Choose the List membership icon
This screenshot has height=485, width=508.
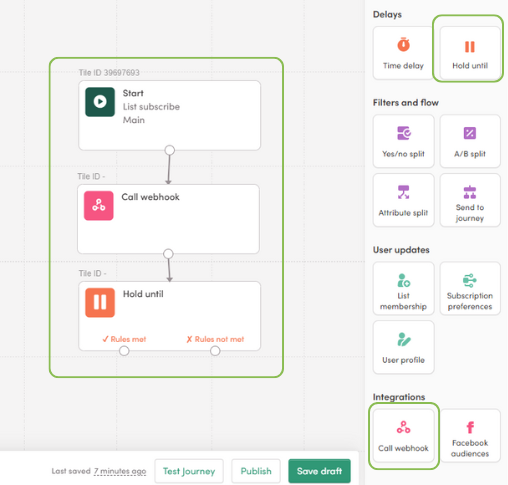pos(403,280)
